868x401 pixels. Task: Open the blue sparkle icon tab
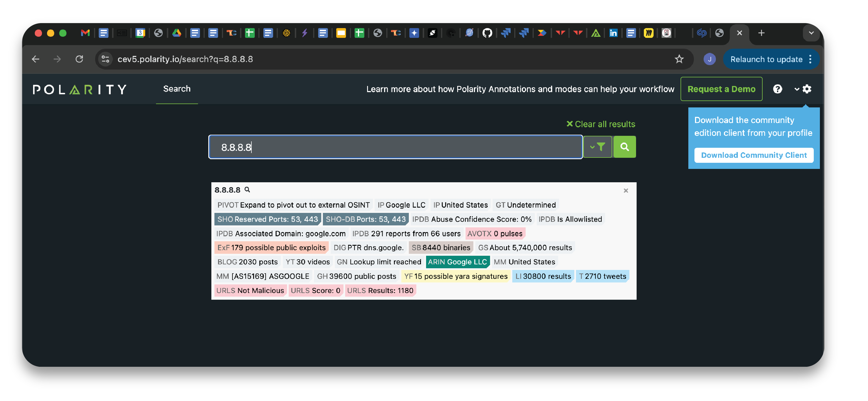point(414,33)
